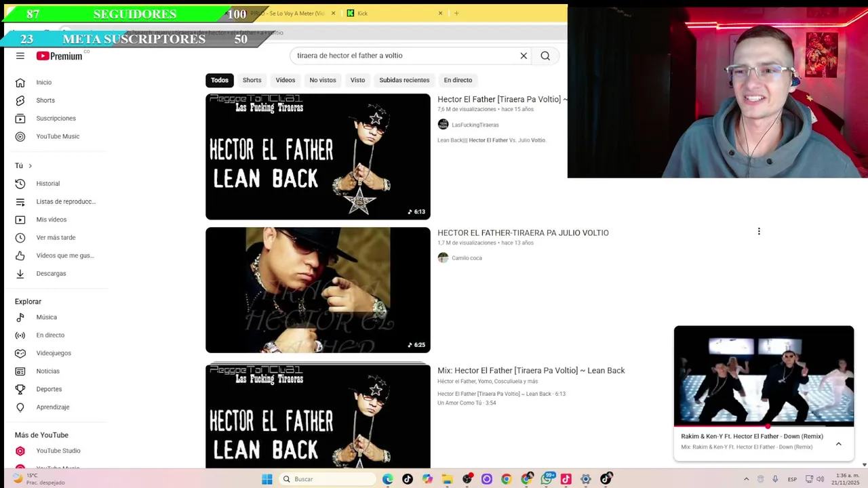Image resolution: width=868 pixels, height=488 pixels.
Task: Click Un Amor Como Tú 3:54 track
Action: tap(467, 403)
